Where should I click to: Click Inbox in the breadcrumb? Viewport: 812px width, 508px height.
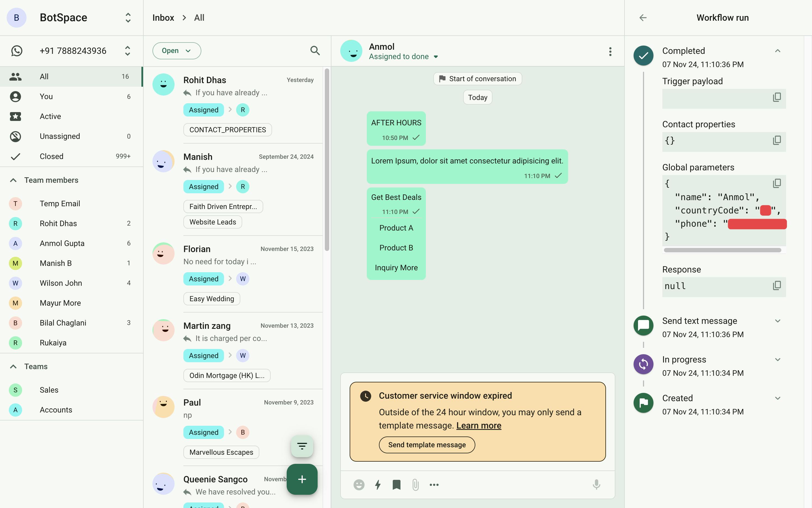click(x=163, y=17)
